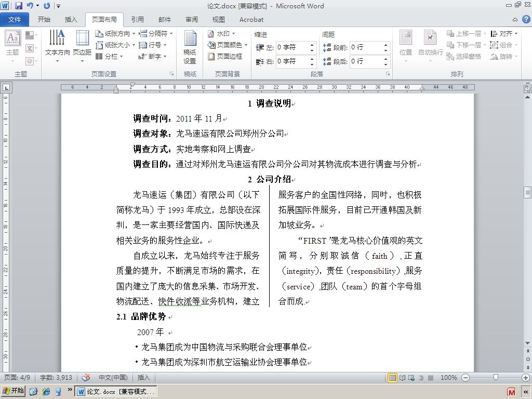Open theme colors icon in 主题 group
Image resolution: width=532 pixels, height=399 pixels.
click(x=31, y=35)
